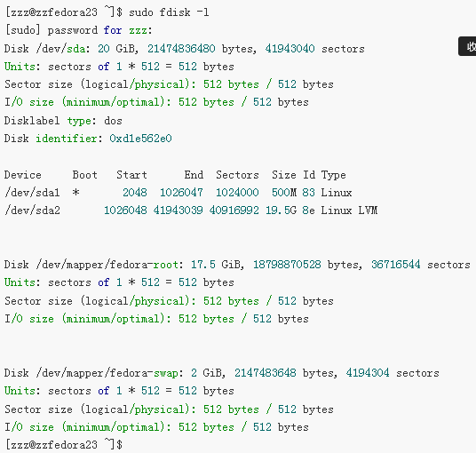Click the Start column header
The width and height of the screenshot is (476, 453).
[x=131, y=175]
